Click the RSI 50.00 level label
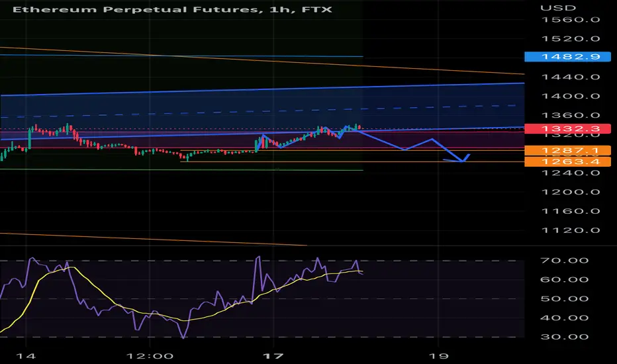Viewport: 617px width, 364px height. (x=565, y=298)
